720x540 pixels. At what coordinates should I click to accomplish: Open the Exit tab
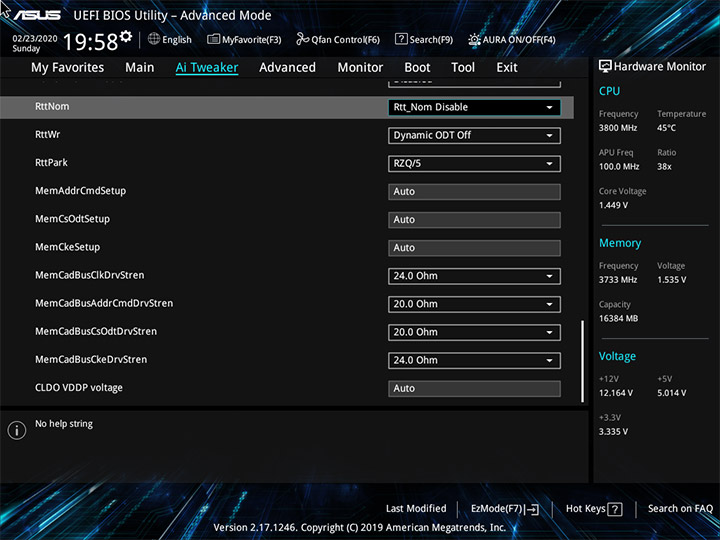point(507,68)
